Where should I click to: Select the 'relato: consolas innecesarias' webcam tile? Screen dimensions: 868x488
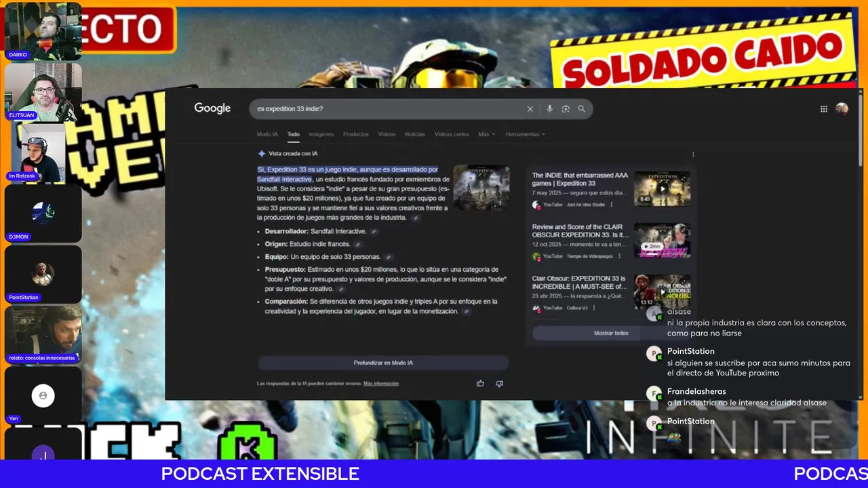(43, 334)
